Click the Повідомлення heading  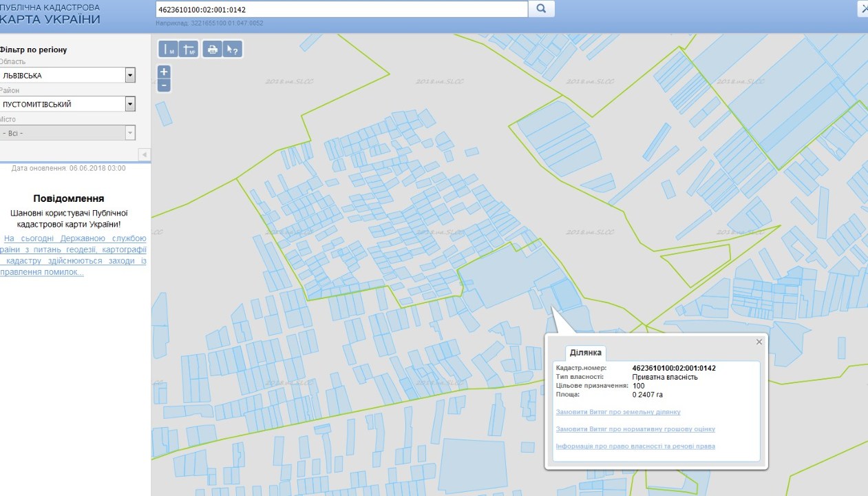coord(69,198)
